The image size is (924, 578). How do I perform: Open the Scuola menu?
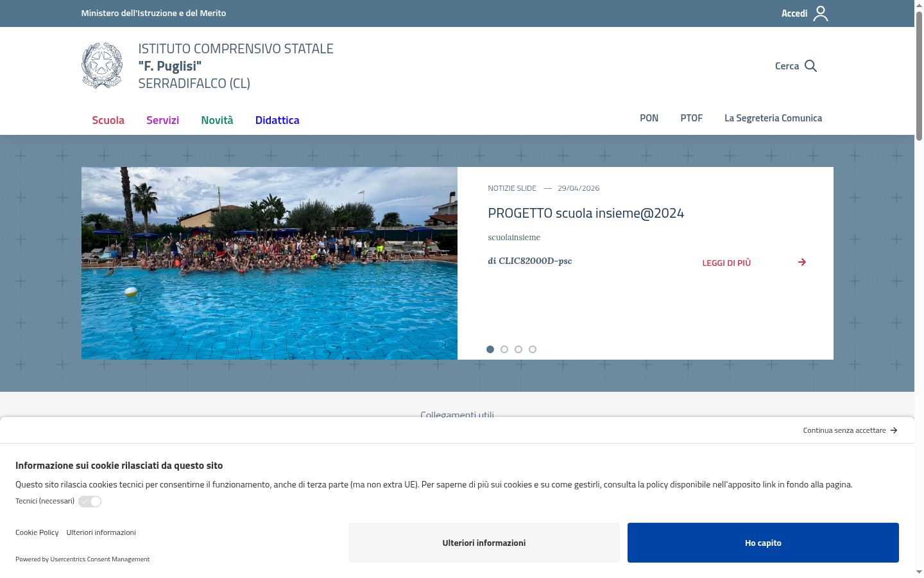point(108,120)
